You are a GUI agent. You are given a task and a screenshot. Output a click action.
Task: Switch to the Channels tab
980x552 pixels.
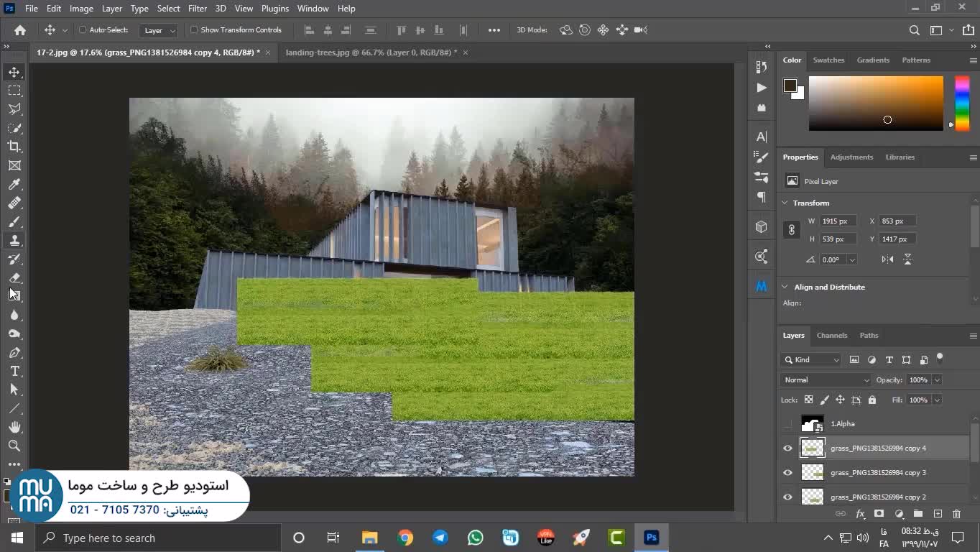(x=831, y=335)
